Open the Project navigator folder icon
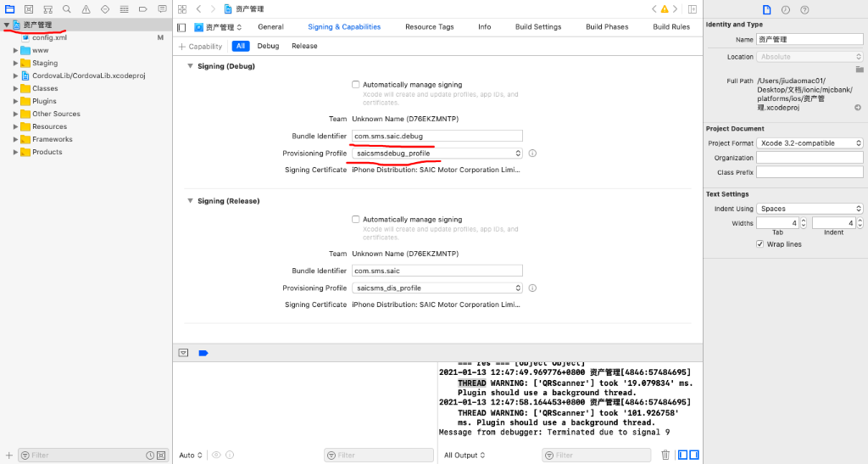Screen dimensions: 868x464 point(10,8)
